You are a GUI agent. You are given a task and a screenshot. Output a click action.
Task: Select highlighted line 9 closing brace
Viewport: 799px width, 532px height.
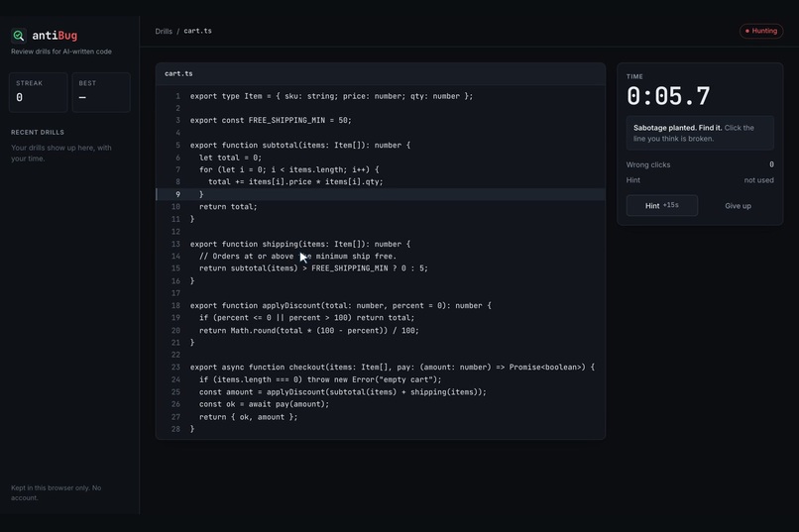tap(380, 194)
